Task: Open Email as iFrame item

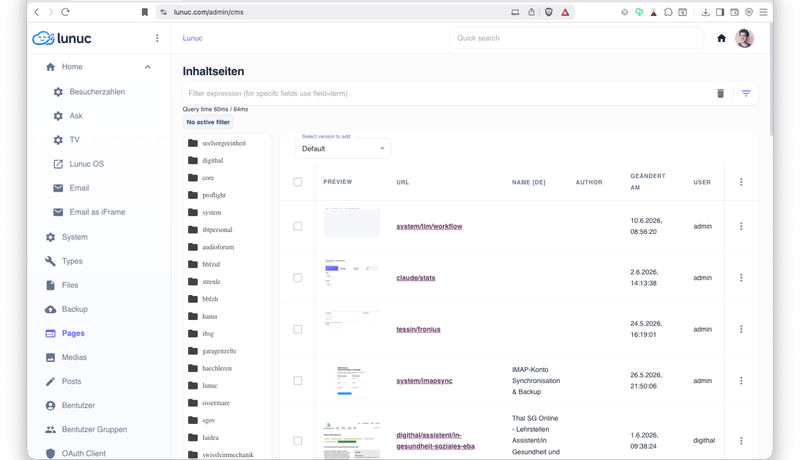Action: pos(97,212)
